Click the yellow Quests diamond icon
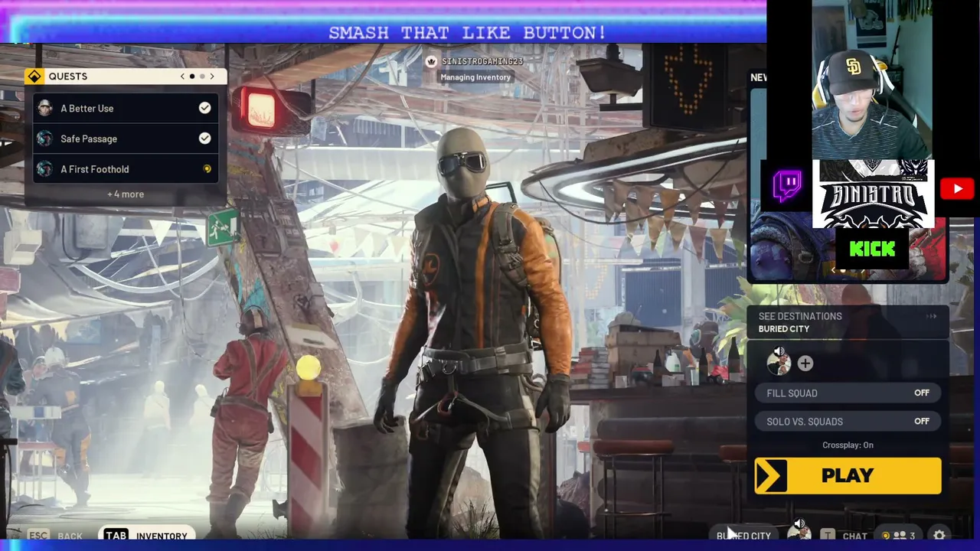This screenshot has width=980, height=551. coord(34,76)
